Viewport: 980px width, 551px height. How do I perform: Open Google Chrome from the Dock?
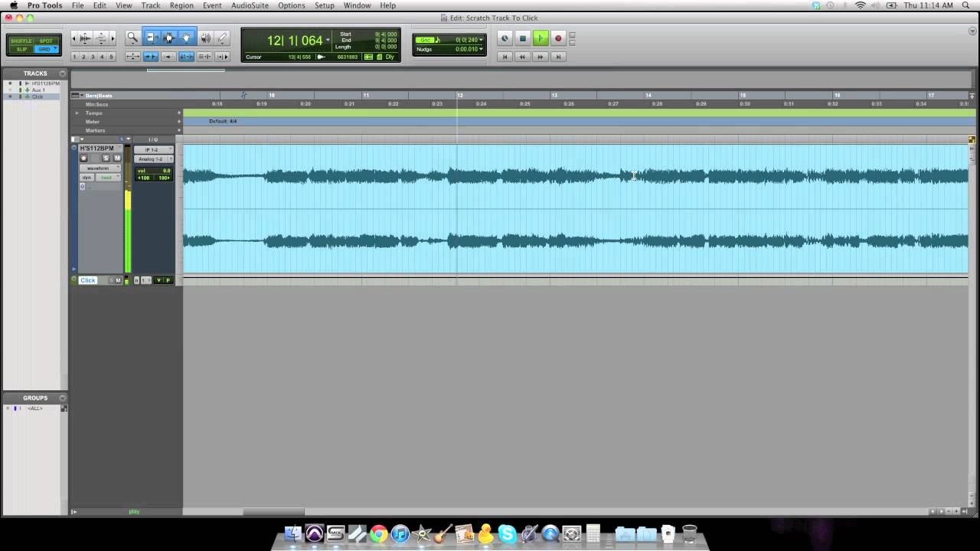pos(378,533)
